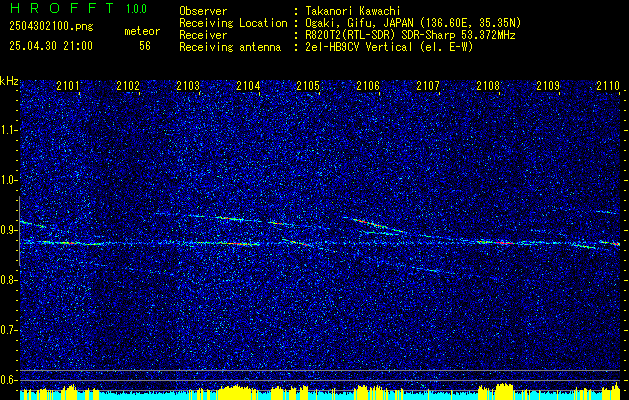The height and width of the screenshot is (400, 629).
Task: Click the 0.6 frequency axis label
Action: [9, 380]
